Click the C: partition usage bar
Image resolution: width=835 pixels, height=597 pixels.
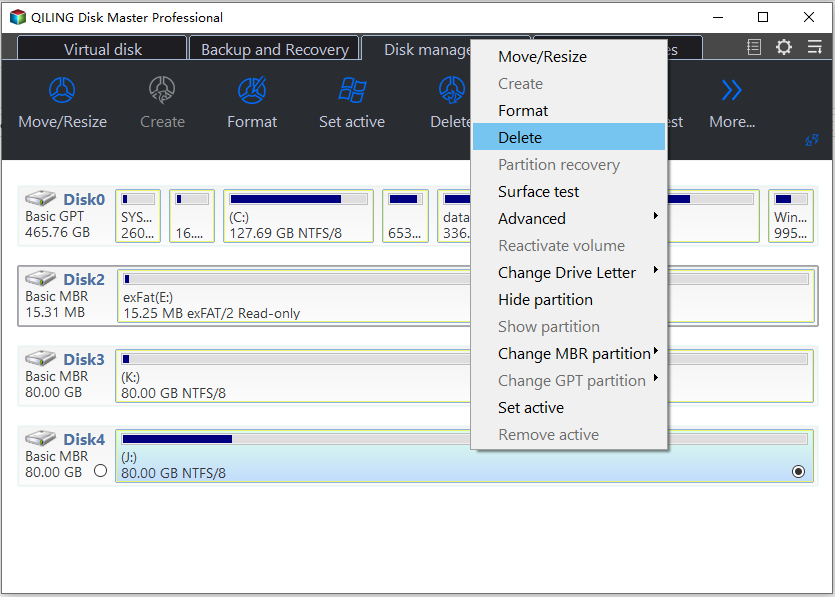298,199
